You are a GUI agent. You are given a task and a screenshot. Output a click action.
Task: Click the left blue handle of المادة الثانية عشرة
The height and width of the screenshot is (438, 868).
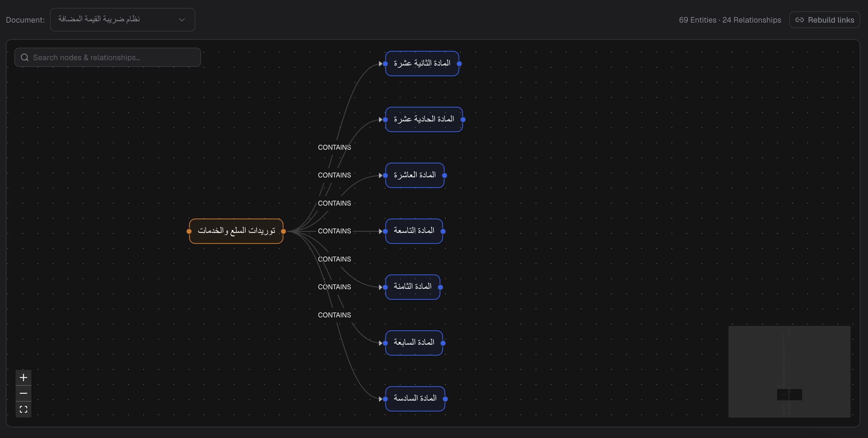coord(385,64)
